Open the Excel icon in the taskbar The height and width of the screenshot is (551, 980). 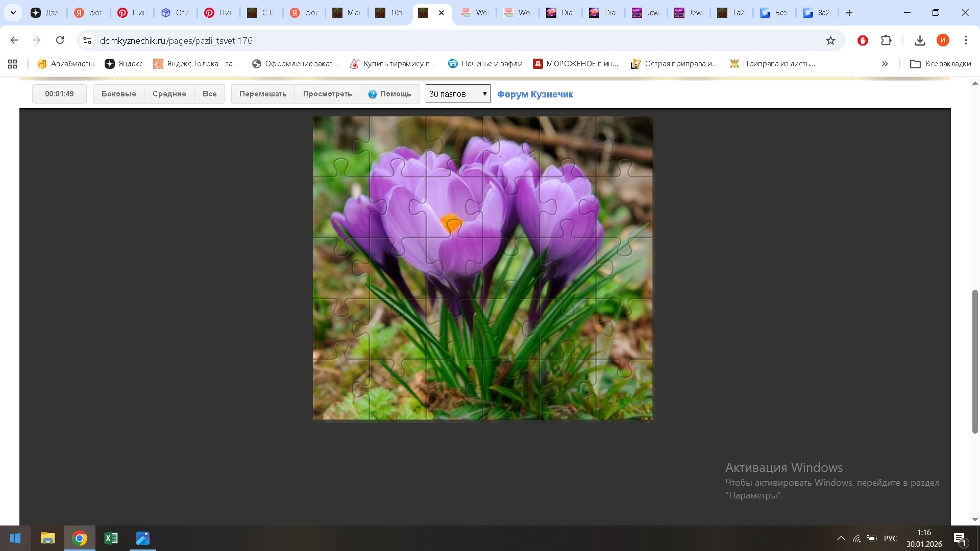click(x=111, y=538)
